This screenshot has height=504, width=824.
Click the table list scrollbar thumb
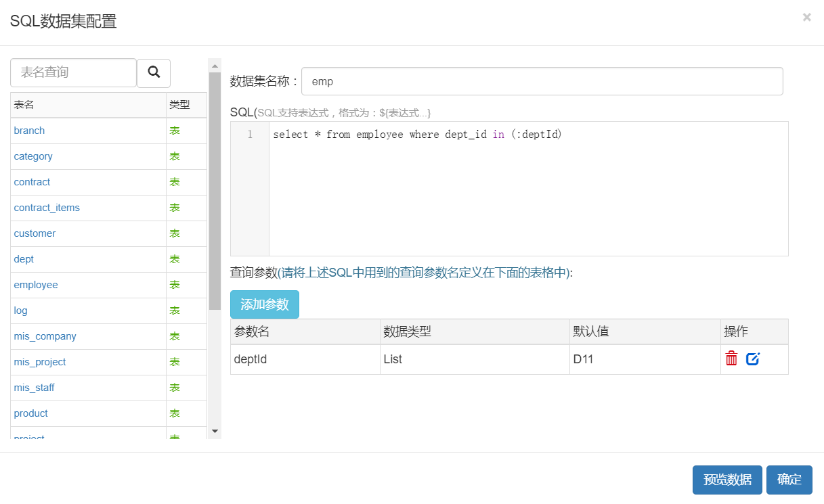(215, 189)
